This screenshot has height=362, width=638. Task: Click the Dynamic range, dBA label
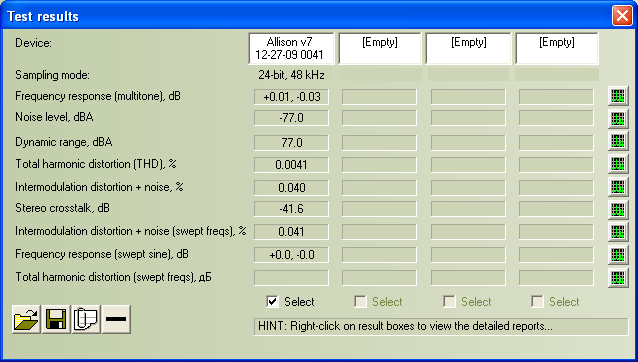(64, 142)
